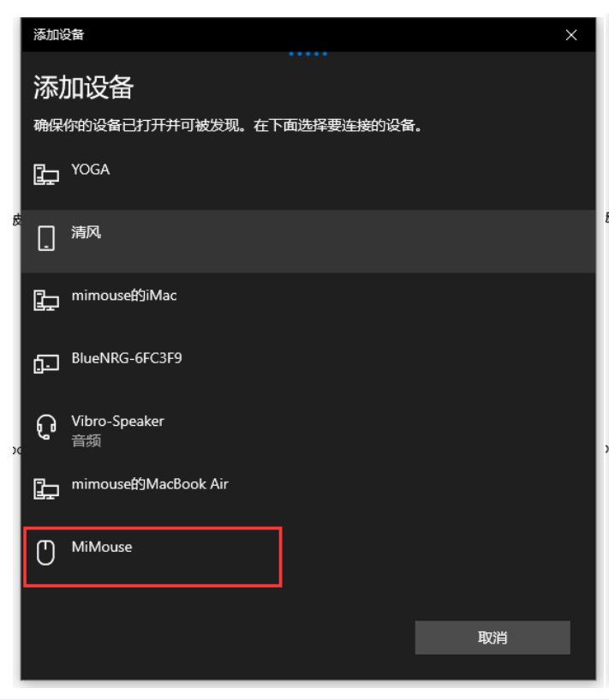Choose mimouse的MacBook Air to connect
Screen dimensions: 609x700
(x=150, y=484)
